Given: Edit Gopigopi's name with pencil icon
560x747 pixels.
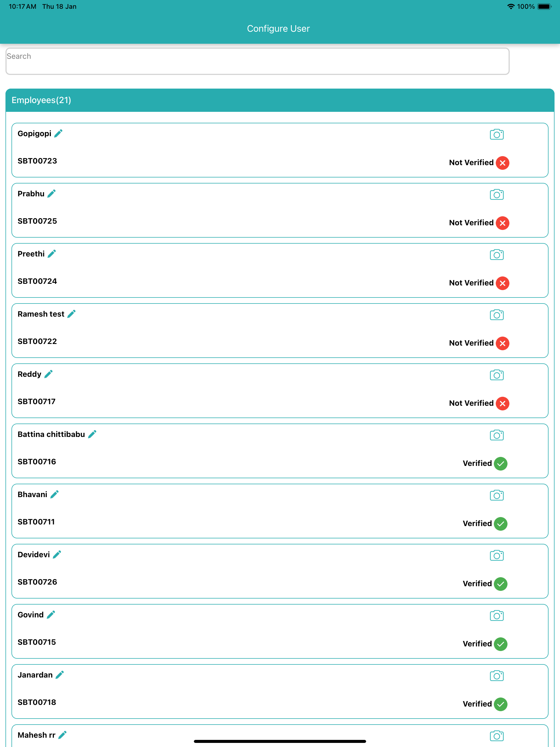Looking at the screenshot, I should (x=58, y=133).
